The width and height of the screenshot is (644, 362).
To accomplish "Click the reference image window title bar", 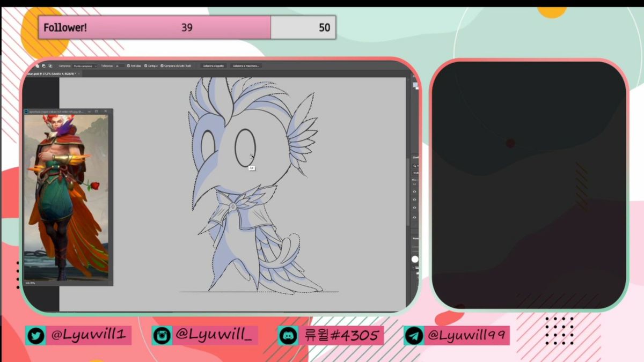I will (x=68, y=112).
